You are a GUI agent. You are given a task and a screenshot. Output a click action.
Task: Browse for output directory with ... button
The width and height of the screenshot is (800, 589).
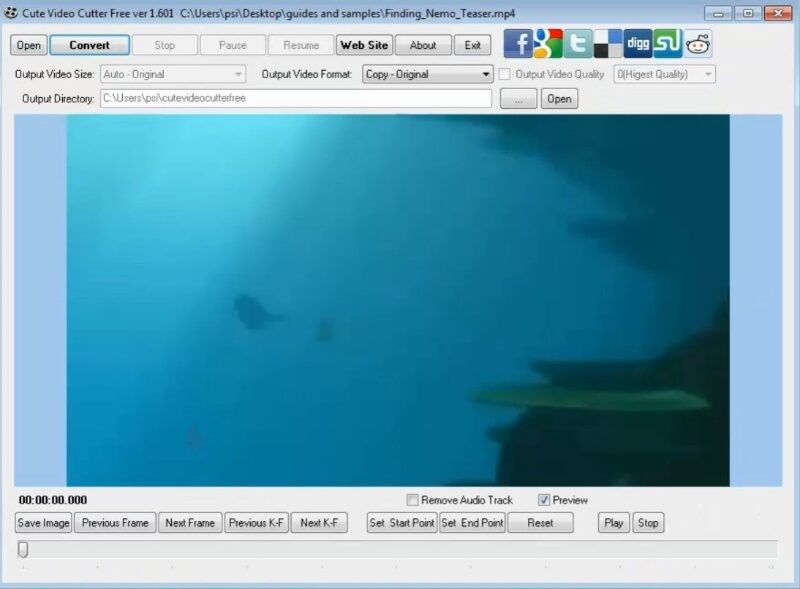518,99
